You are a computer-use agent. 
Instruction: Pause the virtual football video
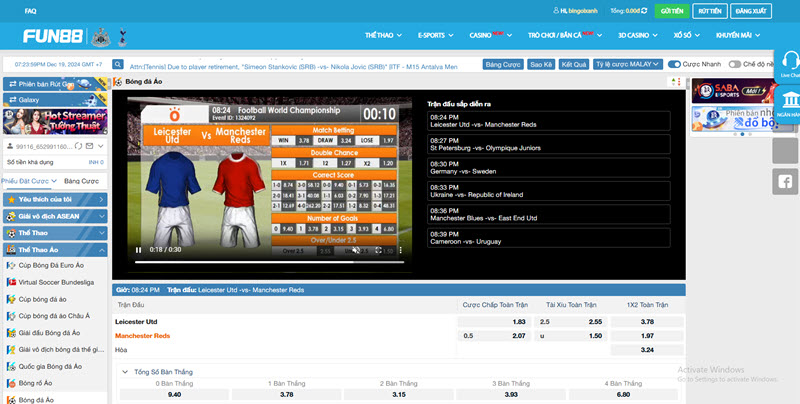pyautogui.click(x=138, y=250)
